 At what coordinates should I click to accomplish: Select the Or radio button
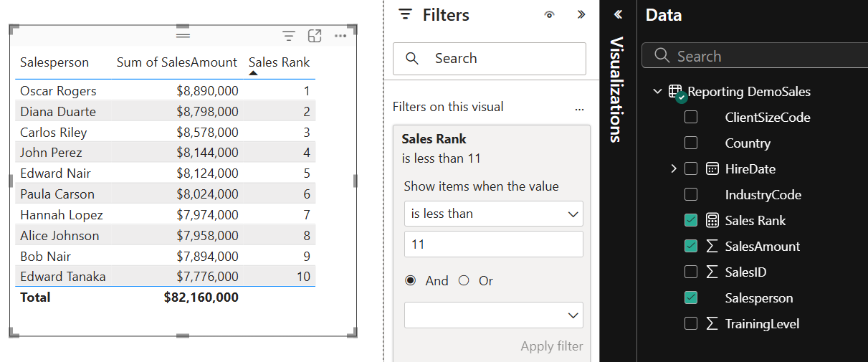tap(464, 281)
